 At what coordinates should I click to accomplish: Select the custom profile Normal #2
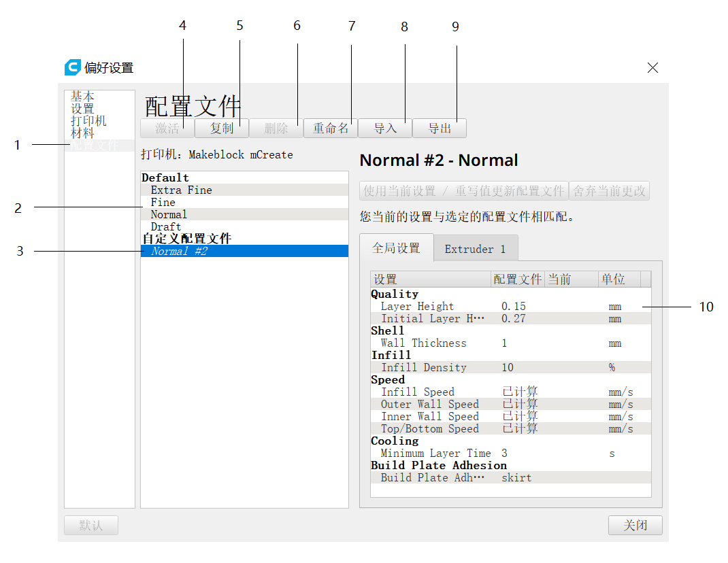(x=244, y=251)
